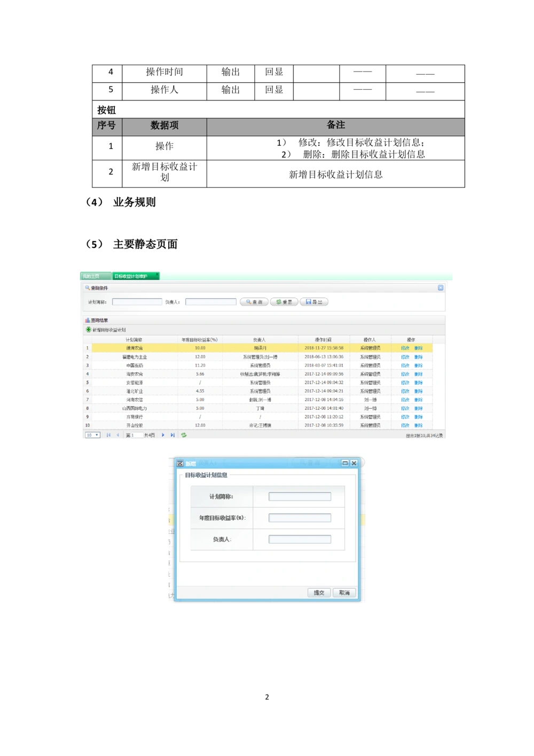This screenshot has width=534, height=756.
Task: Refresh the results table
Action: 184,435
